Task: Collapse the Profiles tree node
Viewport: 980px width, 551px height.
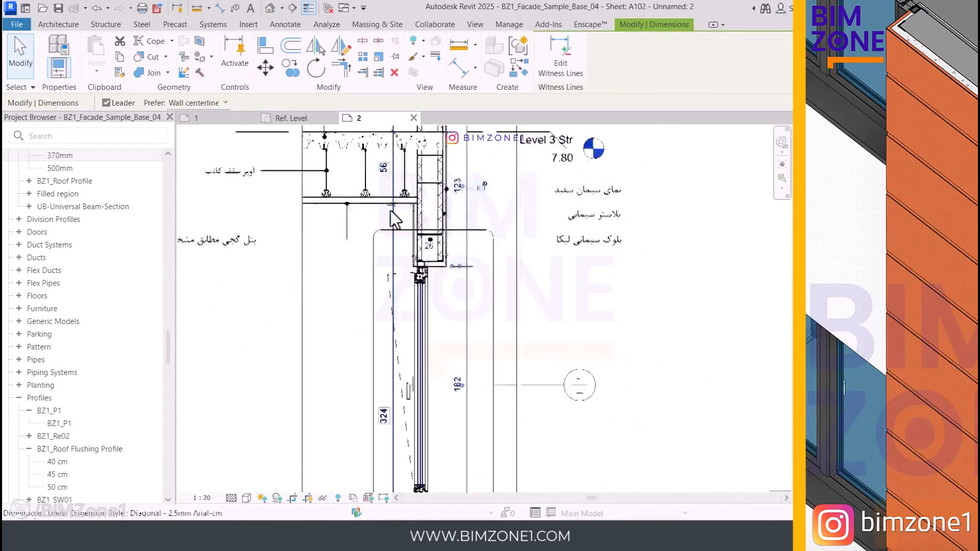Action: 19,397
